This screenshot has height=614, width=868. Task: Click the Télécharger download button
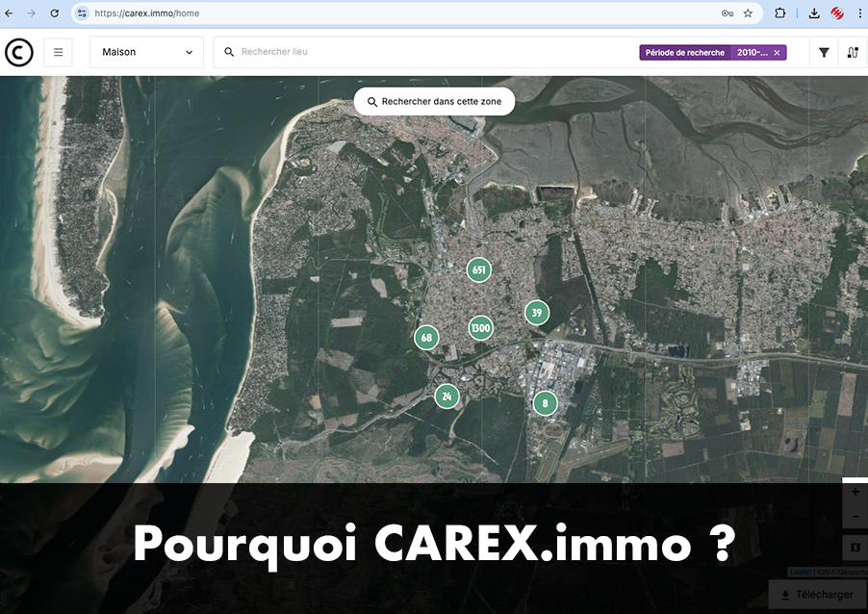[x=818, y=595]
